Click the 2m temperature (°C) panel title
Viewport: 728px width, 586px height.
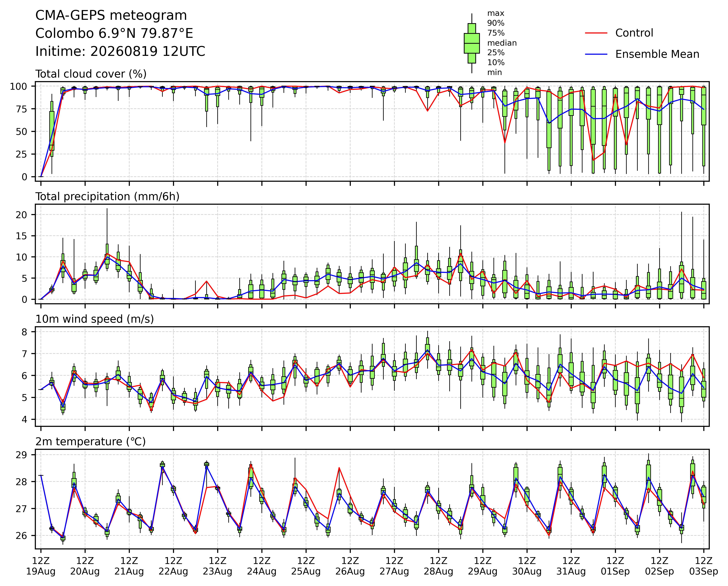pos(90,442)
